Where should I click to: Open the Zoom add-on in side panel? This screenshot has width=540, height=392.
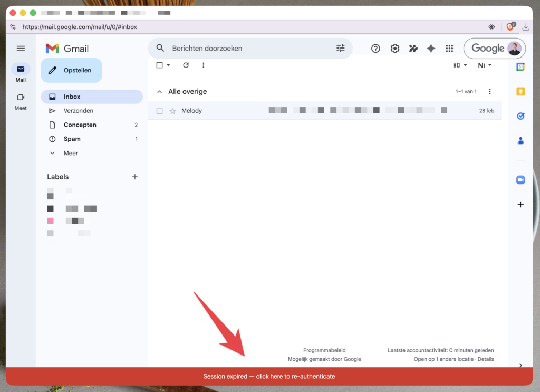coord(520,180)
